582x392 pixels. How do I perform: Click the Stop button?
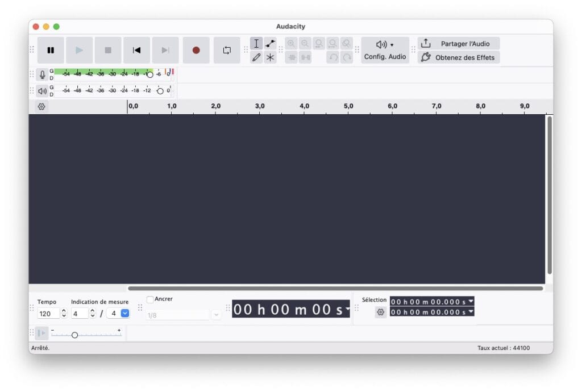click(x=108, y=50)
